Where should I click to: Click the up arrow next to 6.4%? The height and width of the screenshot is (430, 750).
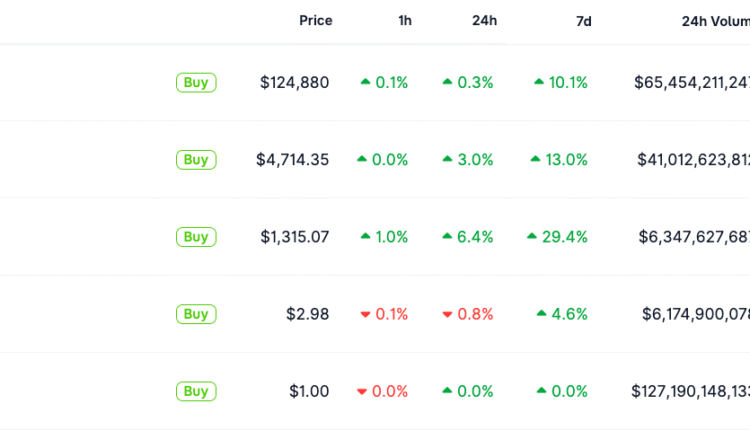pos(447,237)
